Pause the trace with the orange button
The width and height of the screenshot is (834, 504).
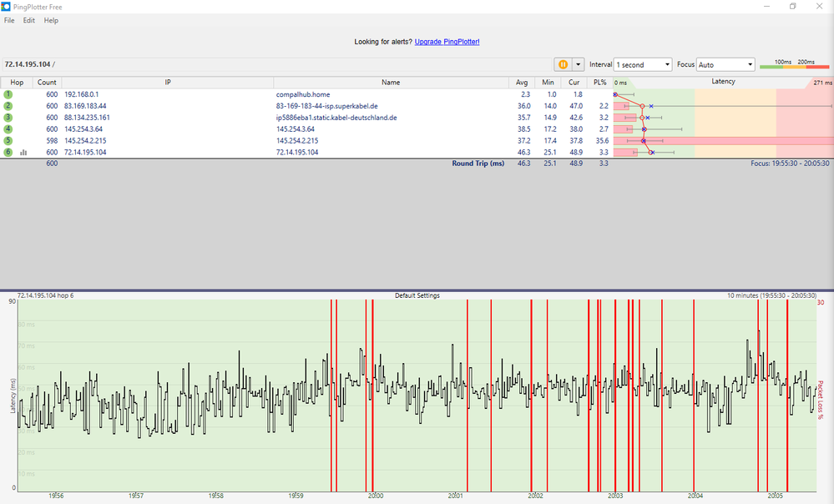tap(564, 64)
